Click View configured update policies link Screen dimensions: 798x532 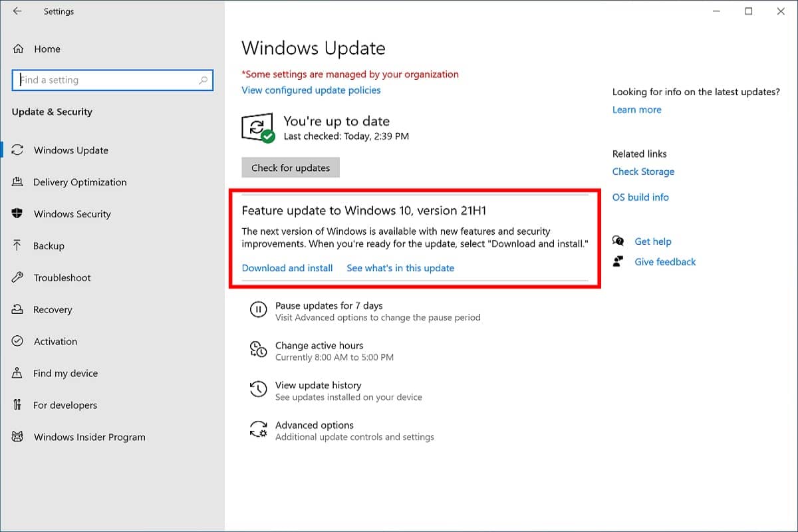311,90
